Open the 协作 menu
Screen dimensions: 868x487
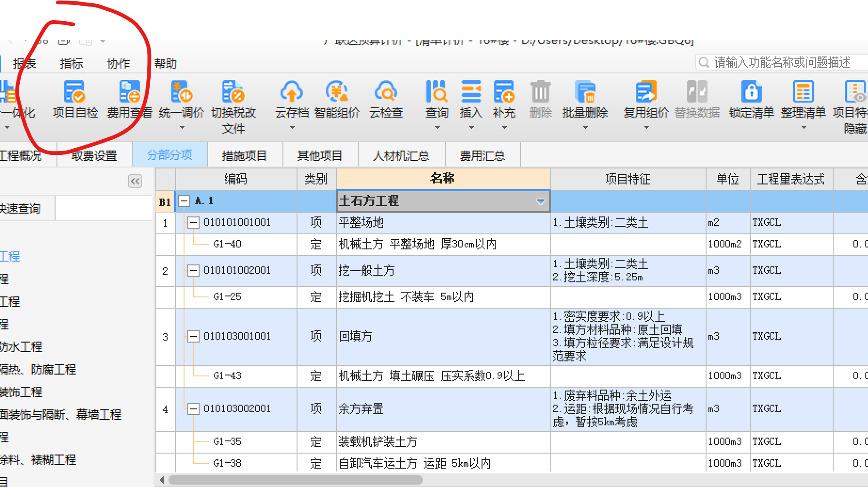point(119,64)
